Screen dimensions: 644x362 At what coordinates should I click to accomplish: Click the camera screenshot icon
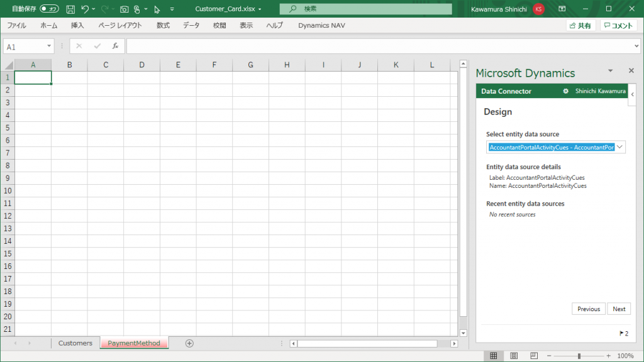124,9
